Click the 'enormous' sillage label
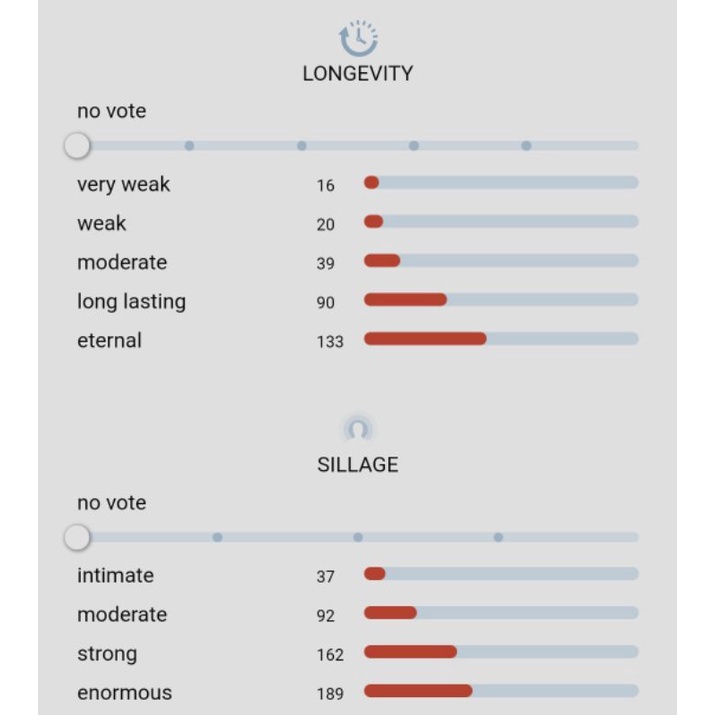Viewport: 715px width, 715px height. coord(124,692)
